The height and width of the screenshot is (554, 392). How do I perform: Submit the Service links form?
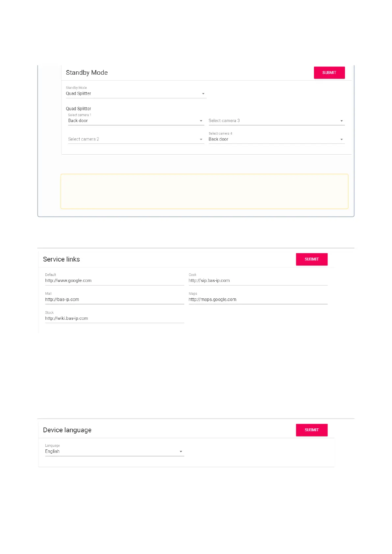[x=311, y=259]
